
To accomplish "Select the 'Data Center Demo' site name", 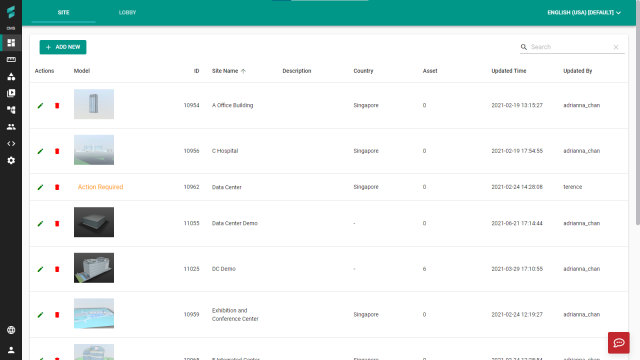I will 235,223.
